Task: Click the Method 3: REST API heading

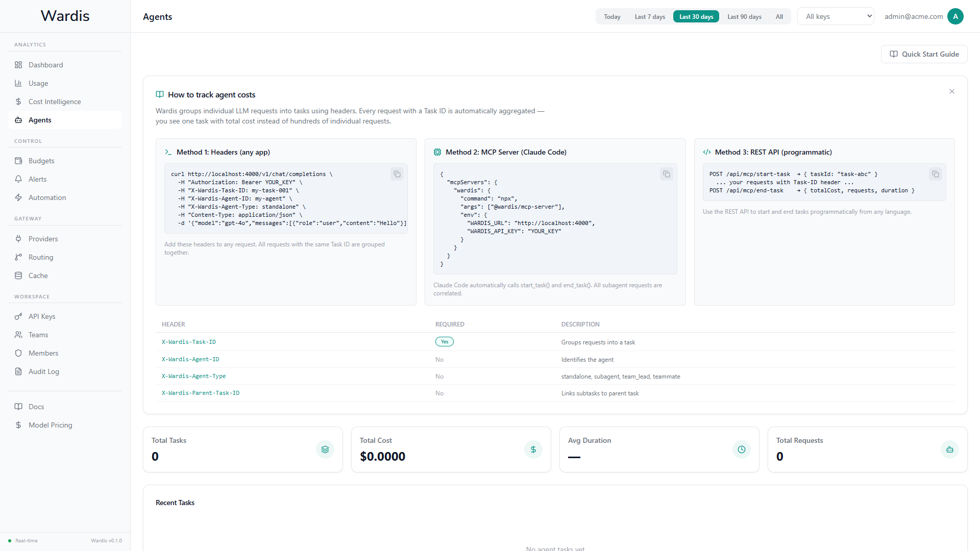Action: [773, 152]
